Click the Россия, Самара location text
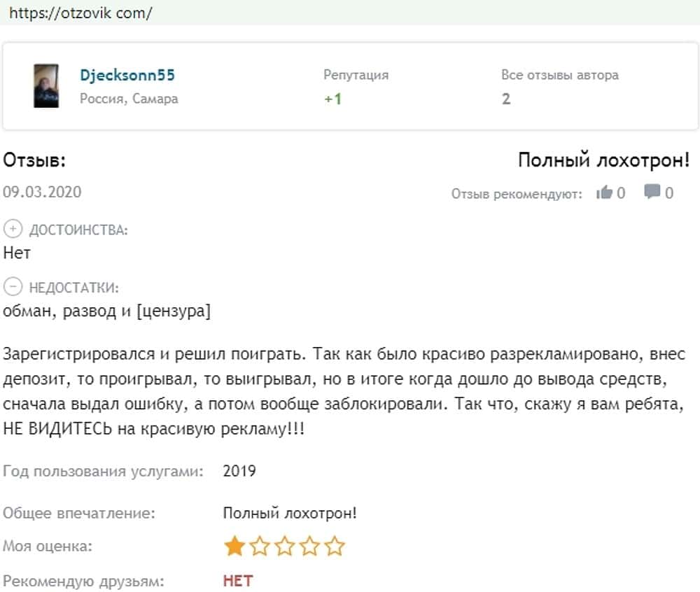700x592 pixels. tap(129, 99)
